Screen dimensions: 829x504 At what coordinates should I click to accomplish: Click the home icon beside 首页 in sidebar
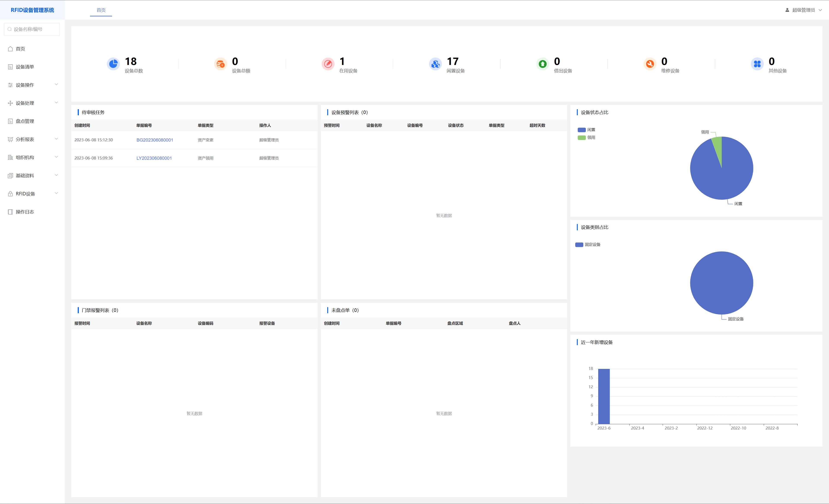point(10,49)
